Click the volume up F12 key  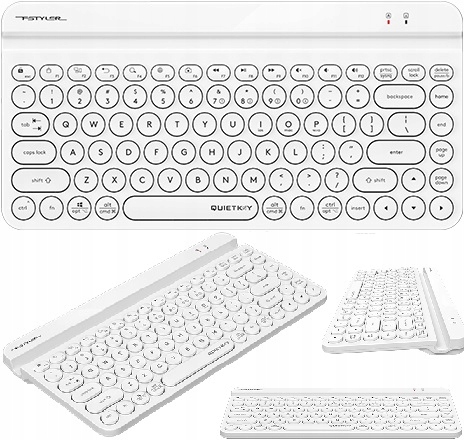click(357, 73)
